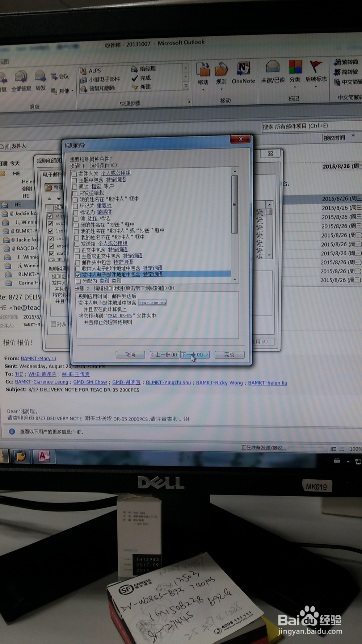Click the 下一步 next button
The height and width of the screenshot is (644, 362).
click(195, 355)
